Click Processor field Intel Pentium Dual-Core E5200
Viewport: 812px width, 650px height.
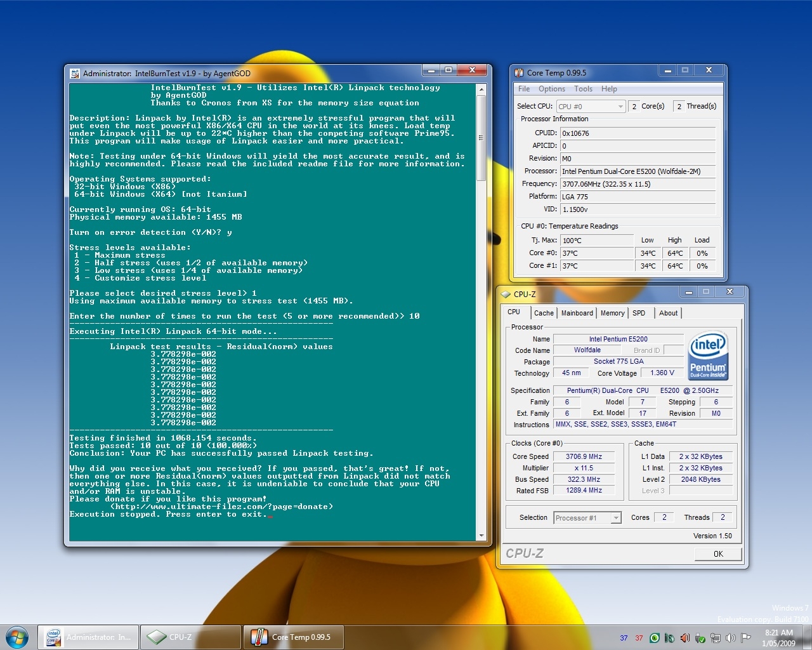click(x=638, y=171)
